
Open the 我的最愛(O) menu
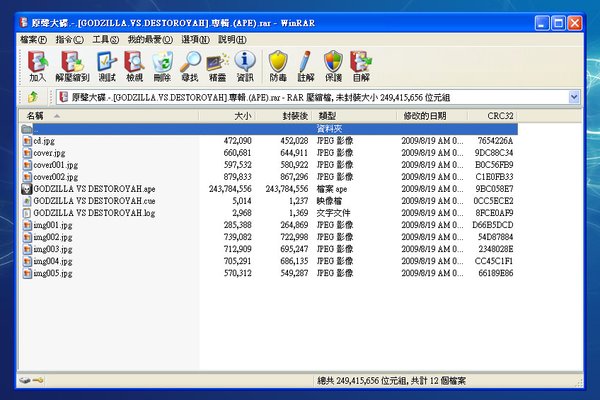150,39
